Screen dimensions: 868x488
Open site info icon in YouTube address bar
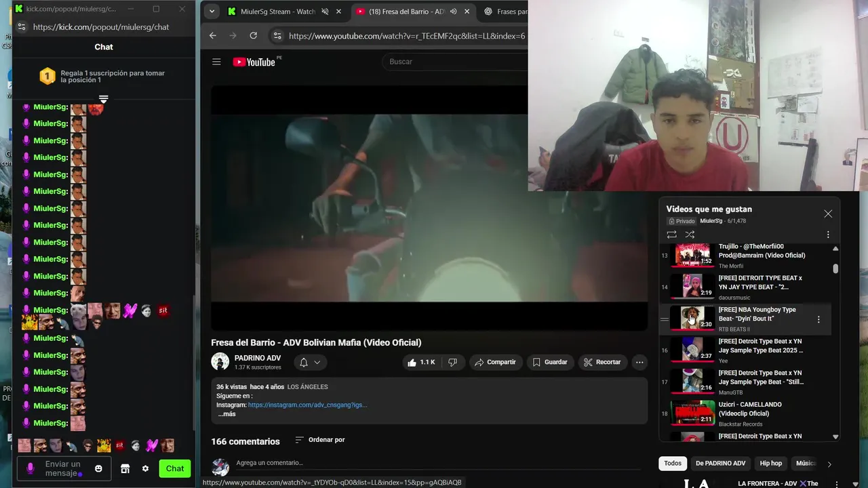[x=277, y=36]
